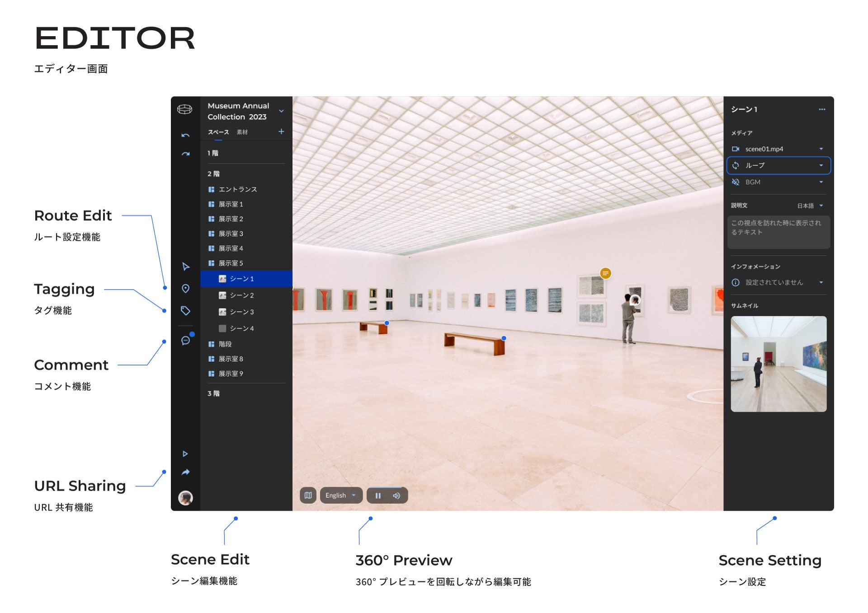Click the undo arrow icon
This screenshot has height=613, width=868.
[185, 135]
